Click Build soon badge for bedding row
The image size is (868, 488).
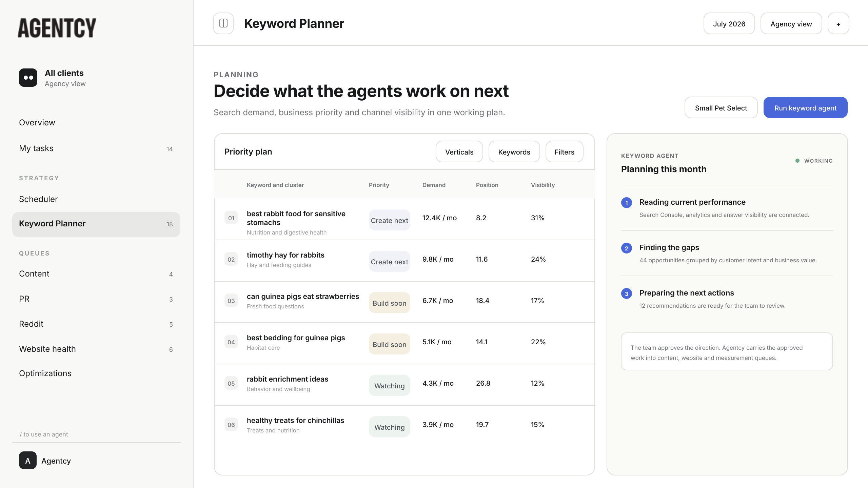coord(389,344)
